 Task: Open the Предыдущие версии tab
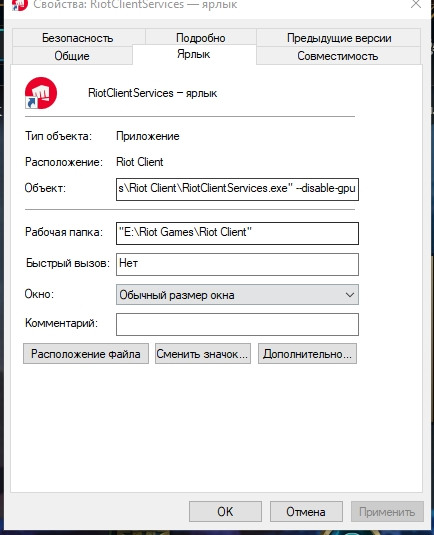click(x=339, y=38)
